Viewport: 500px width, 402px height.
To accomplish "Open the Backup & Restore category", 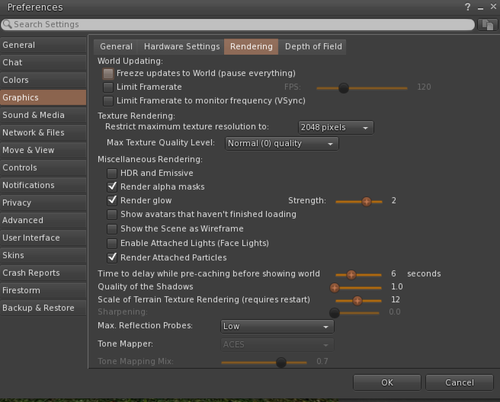I will point(43,308).
